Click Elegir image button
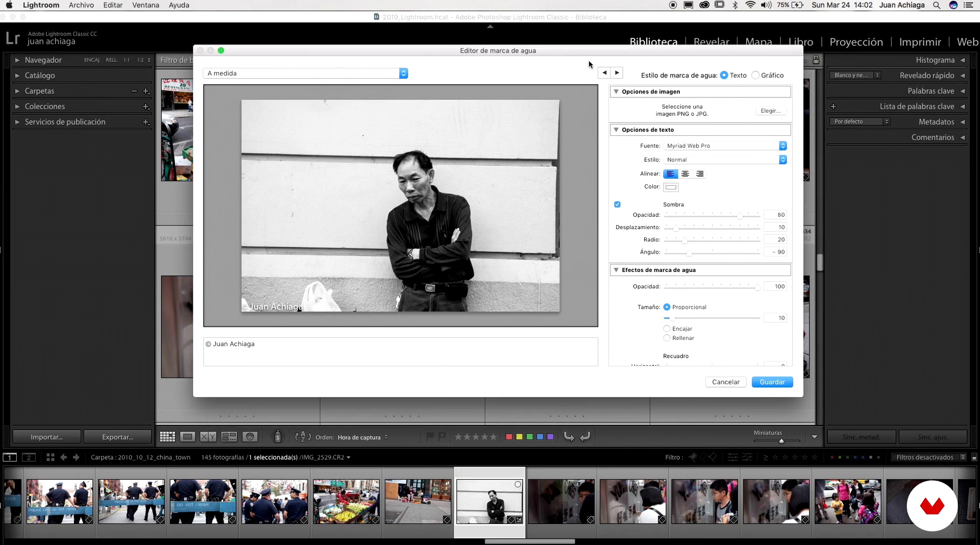980x545 pixels. coord(771,111)
